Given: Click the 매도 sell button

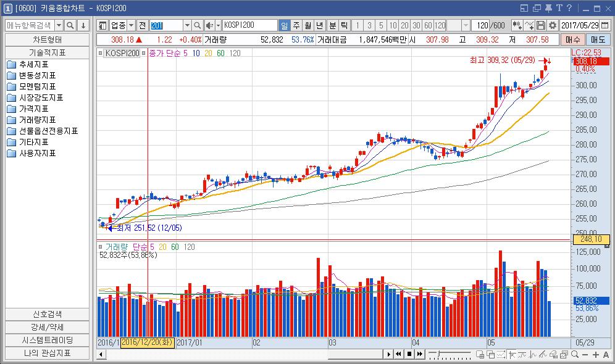Looking at the screenshot, I should coord(598,39).
